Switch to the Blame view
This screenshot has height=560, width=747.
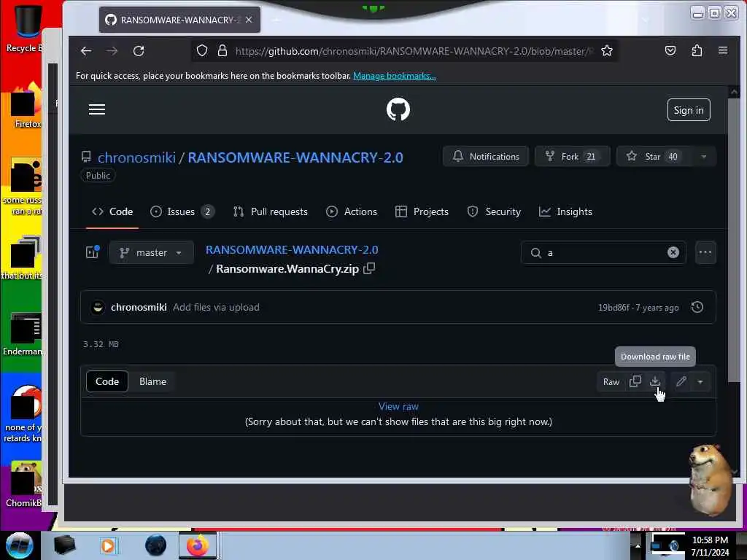coord(152,381)
